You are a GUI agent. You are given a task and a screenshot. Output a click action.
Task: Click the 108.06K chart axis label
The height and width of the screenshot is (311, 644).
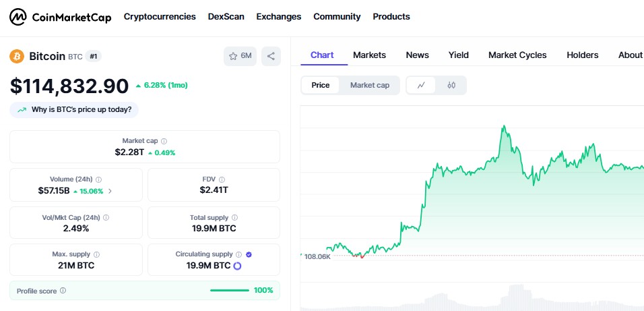[x=317, y=257]
